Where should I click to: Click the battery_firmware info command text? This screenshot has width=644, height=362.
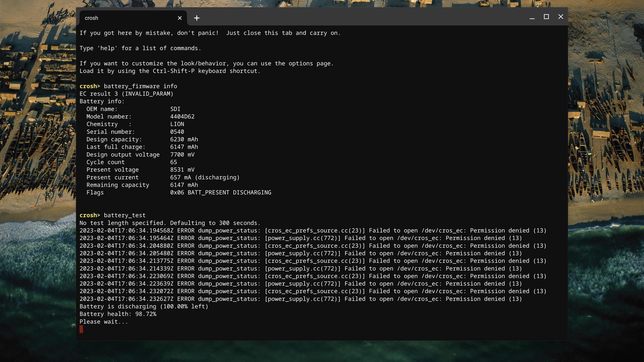point(140,86)
